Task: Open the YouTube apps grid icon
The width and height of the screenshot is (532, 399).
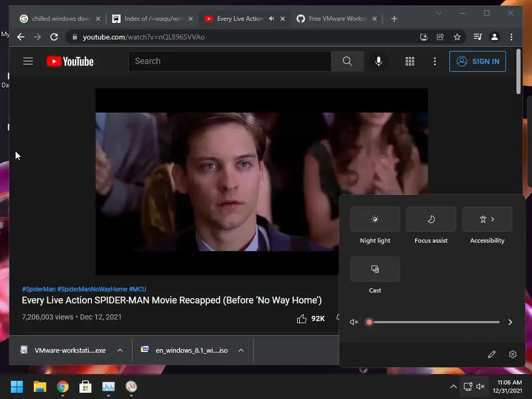Action: click(410, 61)
